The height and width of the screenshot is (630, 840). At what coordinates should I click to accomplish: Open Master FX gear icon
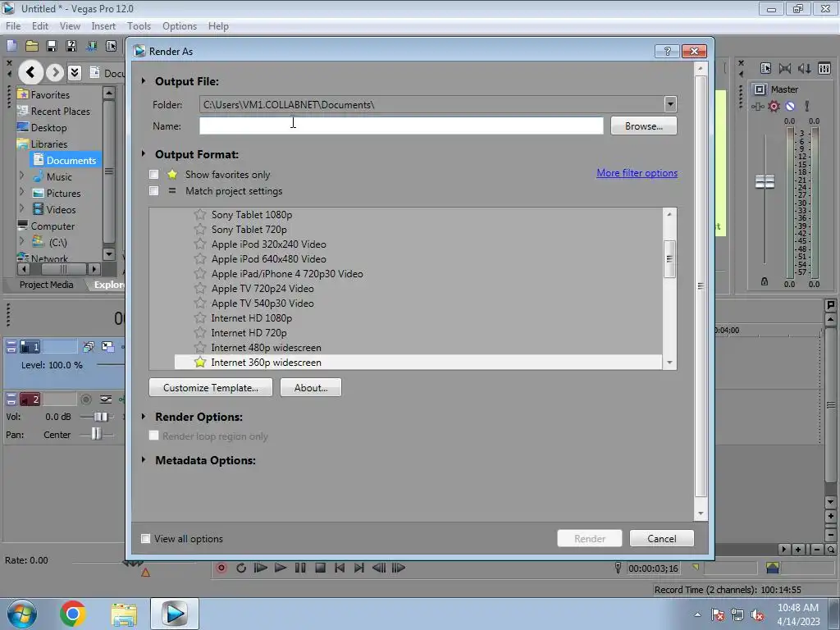(x=774, y=106)
